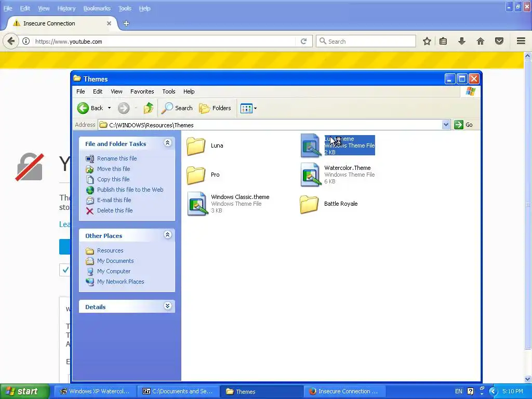Viewport: 532px width, 399px height.
Task: Click Firefox page scrollbar down arrow
Action: point(528,379)
